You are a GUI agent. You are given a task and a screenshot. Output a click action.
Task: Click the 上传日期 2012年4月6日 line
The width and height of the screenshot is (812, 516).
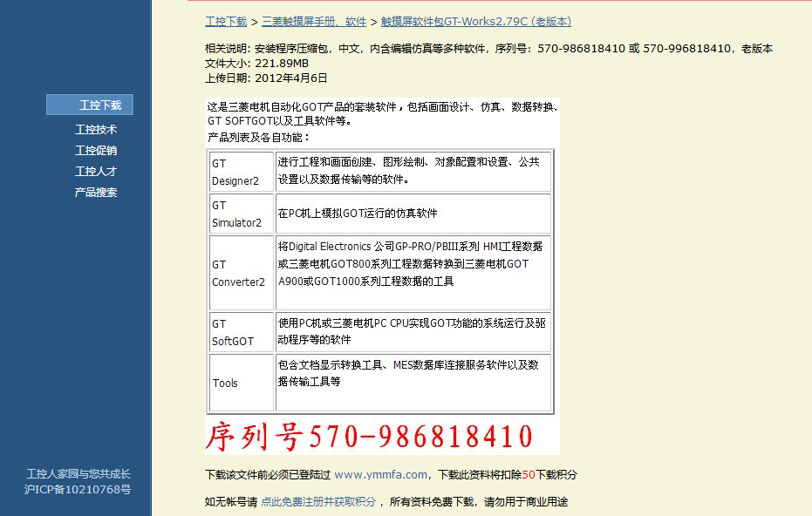point(266,78)
